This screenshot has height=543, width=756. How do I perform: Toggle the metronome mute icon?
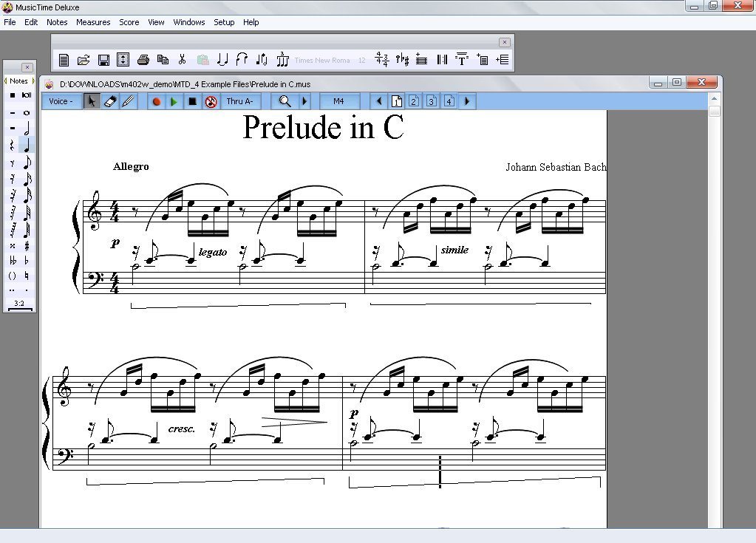(x=211, y=102)
